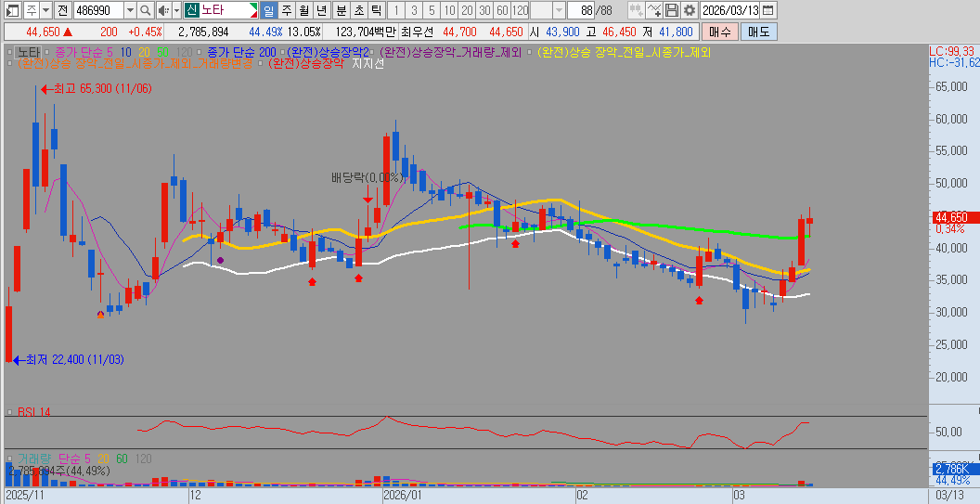Screen dimensions: 980x504
Task: Toggle (완전)상승장악2 indicator checkbox
Action: point(282,53)
